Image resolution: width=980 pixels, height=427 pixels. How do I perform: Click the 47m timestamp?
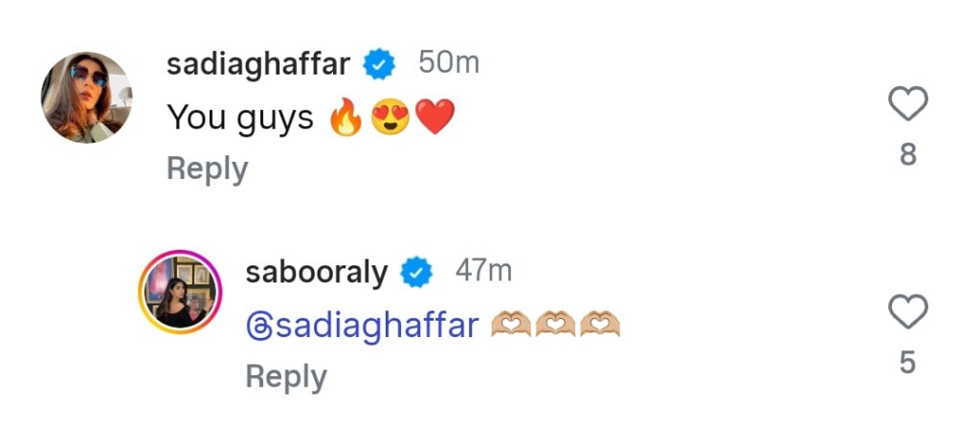[x=483, y=272]
